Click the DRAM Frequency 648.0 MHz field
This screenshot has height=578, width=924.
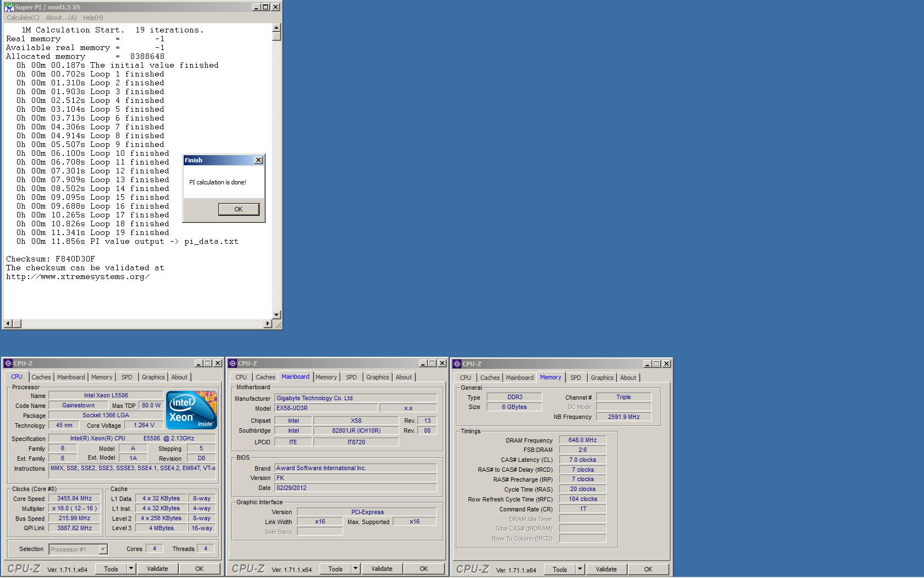[582, 440]
